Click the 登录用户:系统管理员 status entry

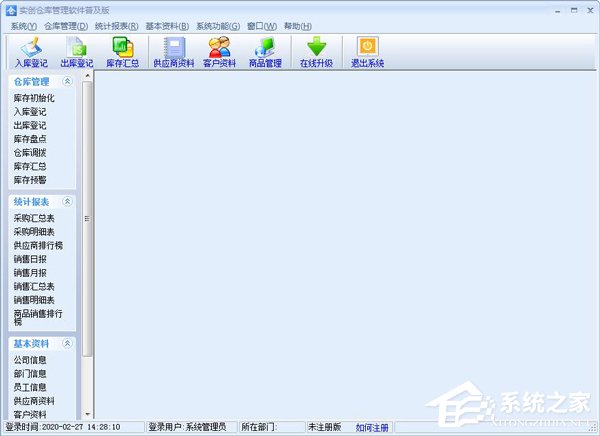pyautogui.click(x=192, y=427)
